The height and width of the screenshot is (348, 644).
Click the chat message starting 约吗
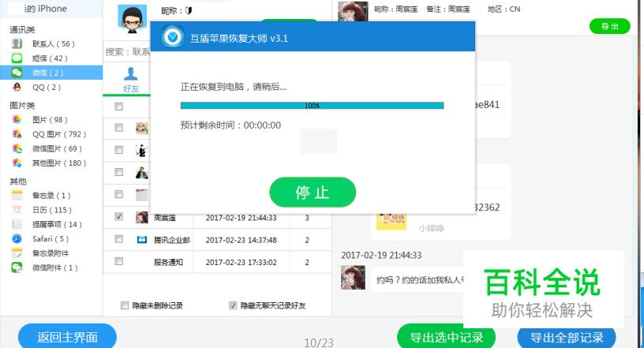coord(420,280)
